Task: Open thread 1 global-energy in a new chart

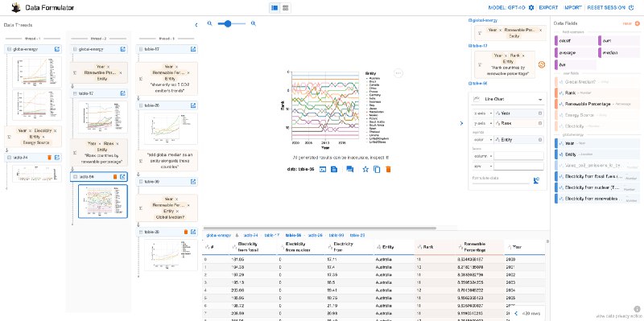Action: pyautogui.click(x=57, y=49)
